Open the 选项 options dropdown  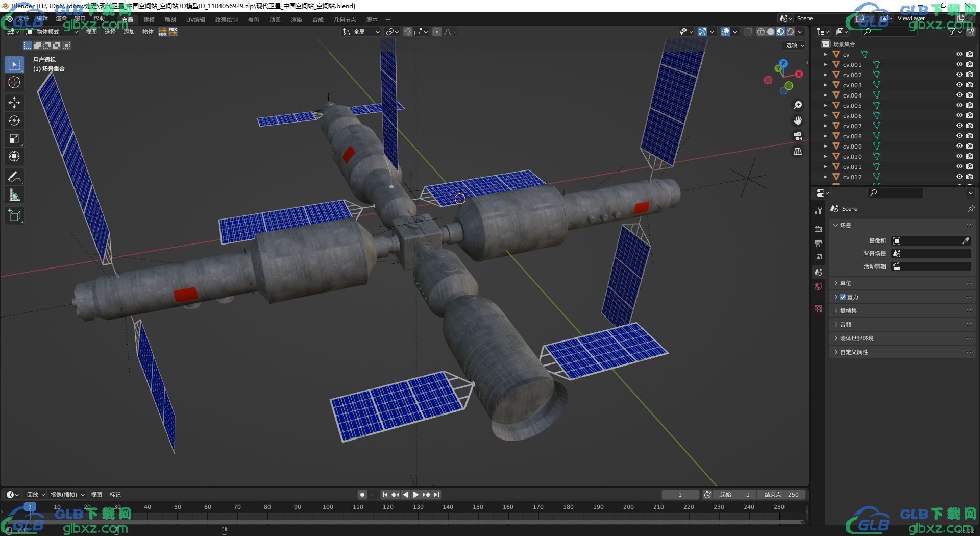[795, 45]
